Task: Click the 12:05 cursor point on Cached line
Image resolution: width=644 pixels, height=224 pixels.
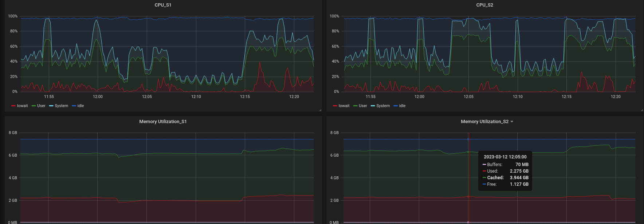Action: pyautogui.click(x=468, y=152)
